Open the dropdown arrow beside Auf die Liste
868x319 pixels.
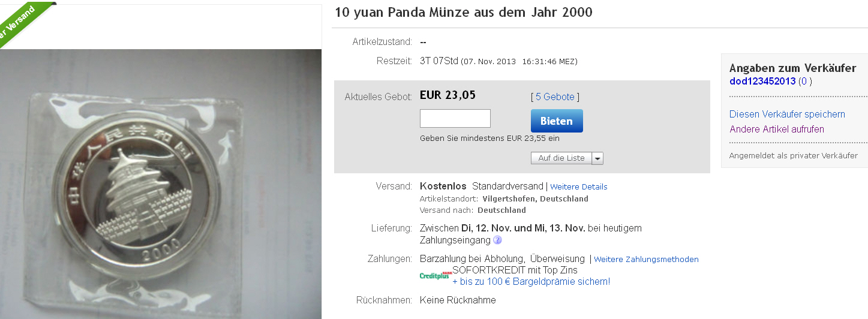(x=597, y=158)
